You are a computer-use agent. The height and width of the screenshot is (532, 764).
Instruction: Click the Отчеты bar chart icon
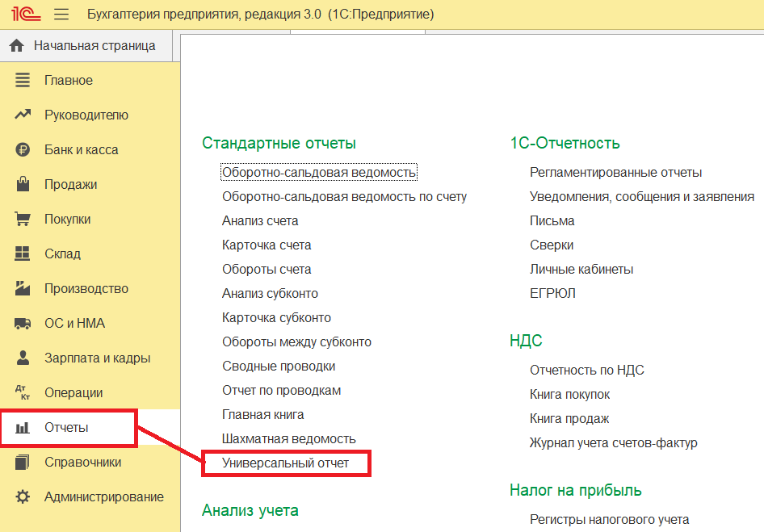(x=23, y=428)
